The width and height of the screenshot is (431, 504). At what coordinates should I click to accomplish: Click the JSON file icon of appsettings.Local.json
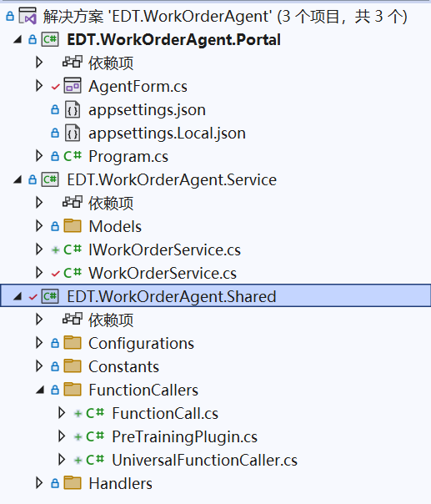point(73,133)
